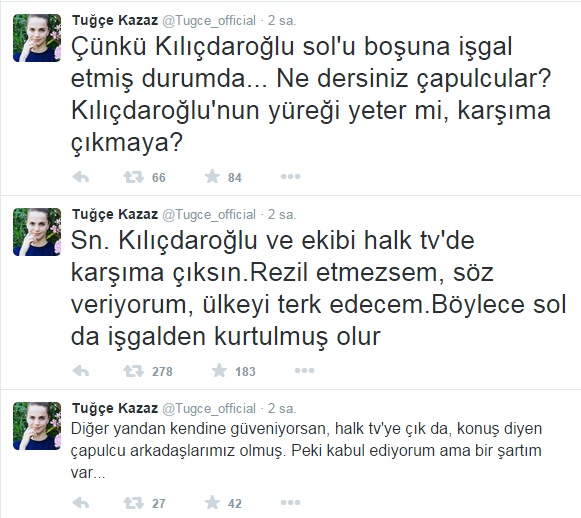Retweet the tweet with 278 retweets
581x518 pixels.
(133, 371)
